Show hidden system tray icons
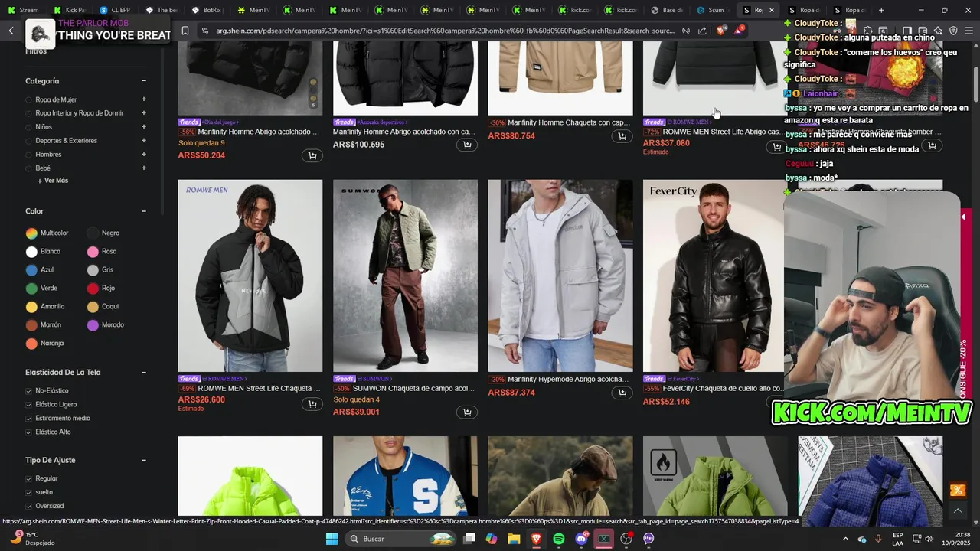The image size is (980, 551). pos(845,539)
